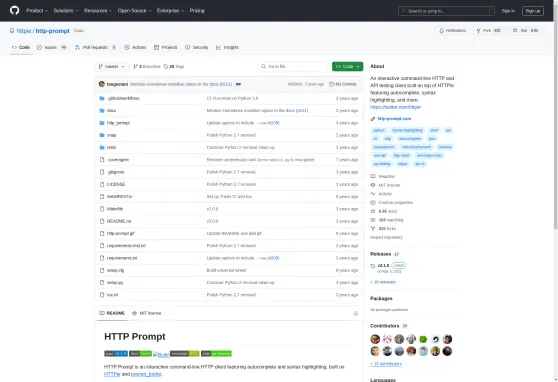Expand the Resources menu
The width and height of the screenshot is (558, 382).
click(x=98, y=11)
